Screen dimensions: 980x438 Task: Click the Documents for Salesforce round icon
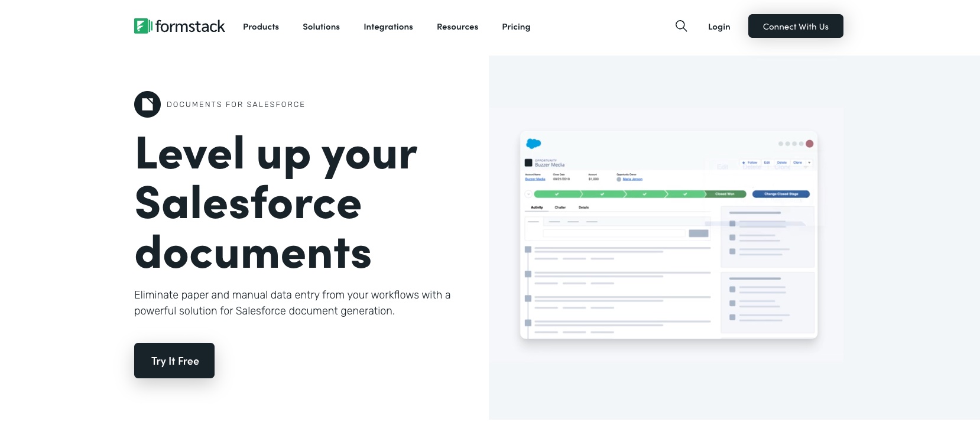click(x=147, y=105)
